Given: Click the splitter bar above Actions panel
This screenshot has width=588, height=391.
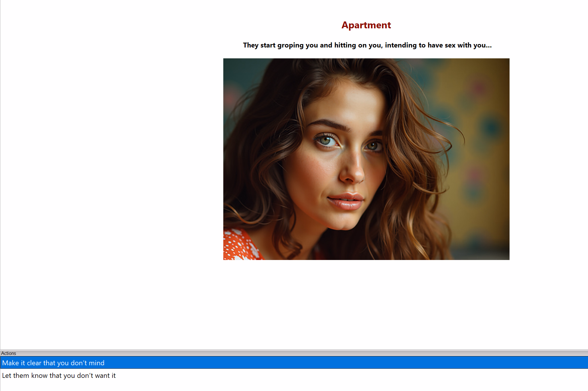Looking at the screenshot, I should coord(294,350).
